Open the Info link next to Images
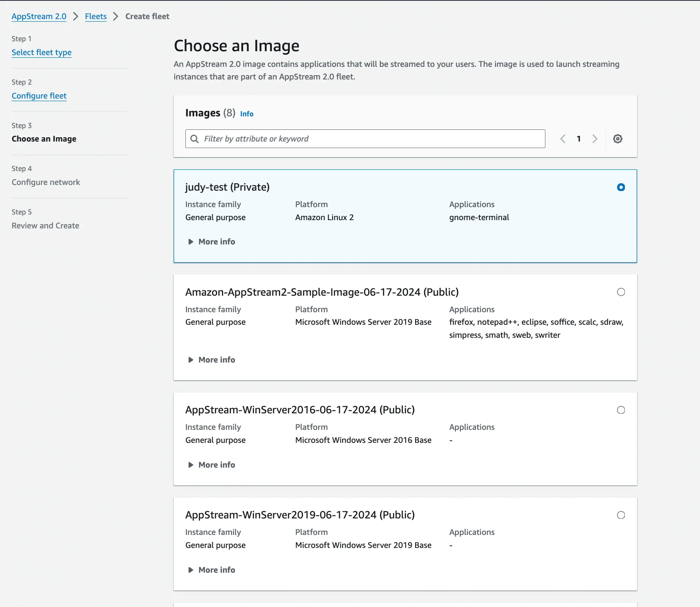This screenshot has height=607, width=700. pyautogui.click(x=247, y=114)
